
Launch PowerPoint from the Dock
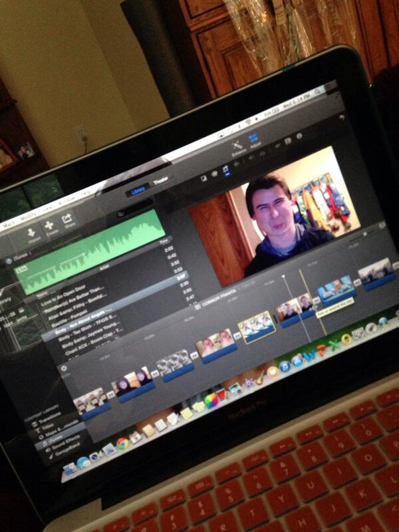(x=322, y=350)
